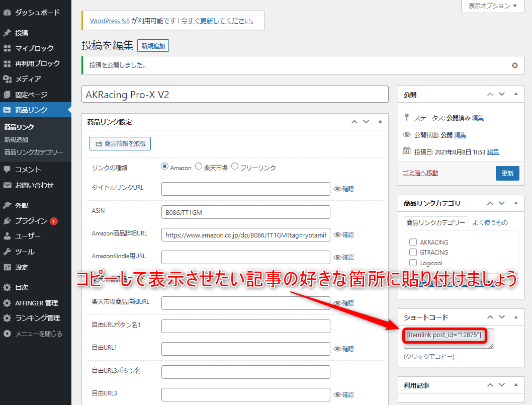The width and height of the screenshot is (532, 405).
Task: Click the メニューを閉じる collapse arrow icon
Action: coord(7,334)
